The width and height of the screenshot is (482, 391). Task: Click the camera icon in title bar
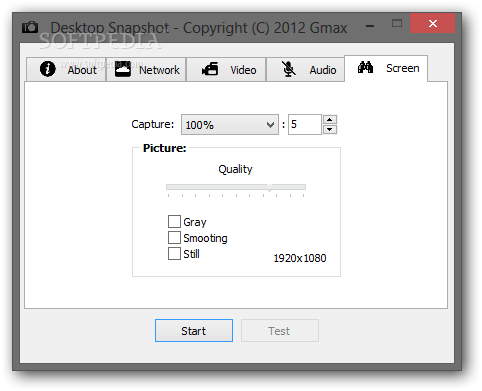(30, 27)
